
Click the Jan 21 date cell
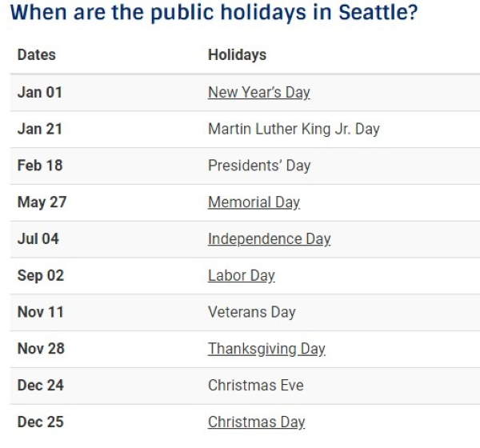[x=39, y=129]
